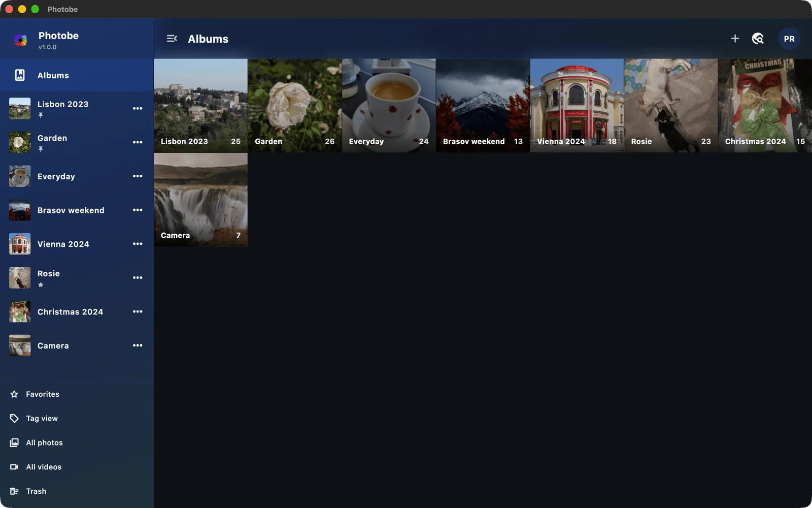Open Tag view
Viewport: 812px width, 508px height.
[x=77, y=419]
